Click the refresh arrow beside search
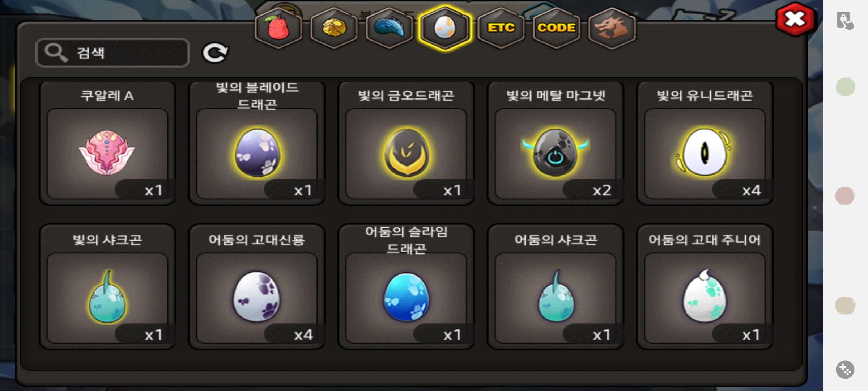Image resolution: width=868 pixels, height=391 pixels. [215, 53]
